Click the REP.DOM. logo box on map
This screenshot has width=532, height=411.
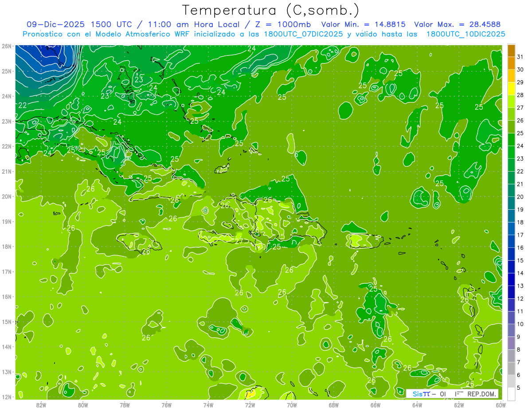point(452,394)
